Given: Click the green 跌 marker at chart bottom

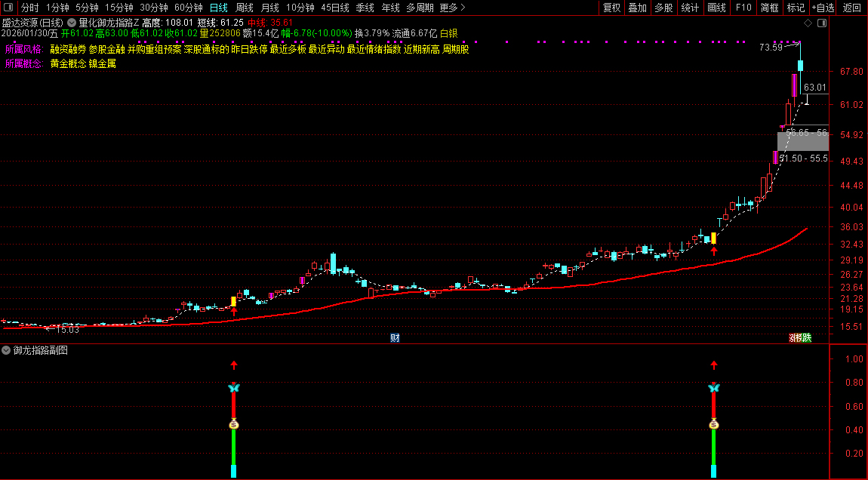Looking at the screenshot, I should 807,337.
